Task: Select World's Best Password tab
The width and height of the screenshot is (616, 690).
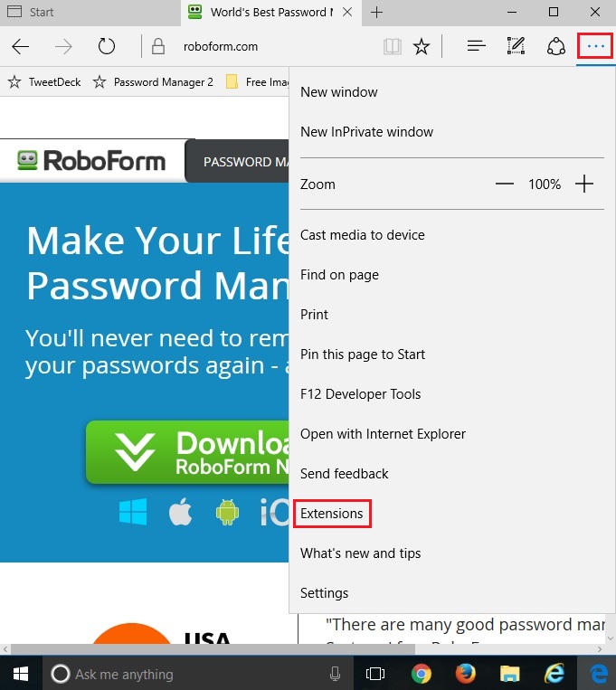Action: 271,13
